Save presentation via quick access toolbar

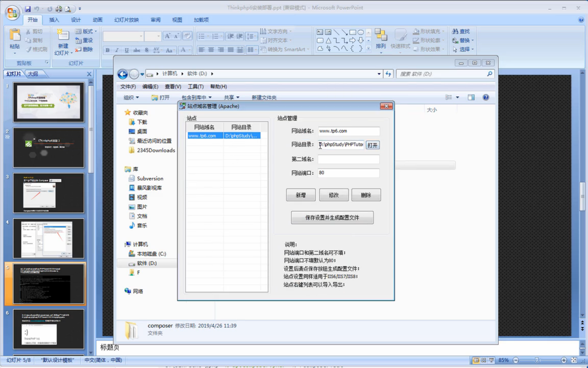(x=28, y=9)
